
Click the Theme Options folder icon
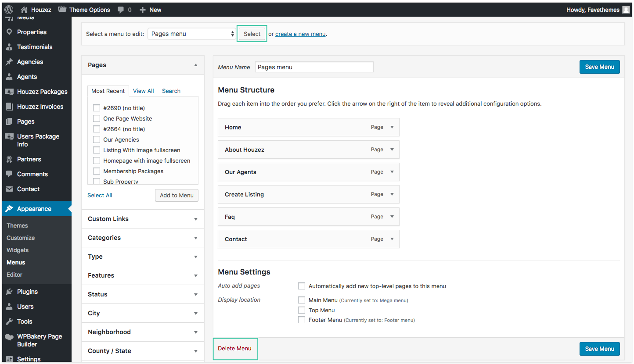click(x=62, y=9)
